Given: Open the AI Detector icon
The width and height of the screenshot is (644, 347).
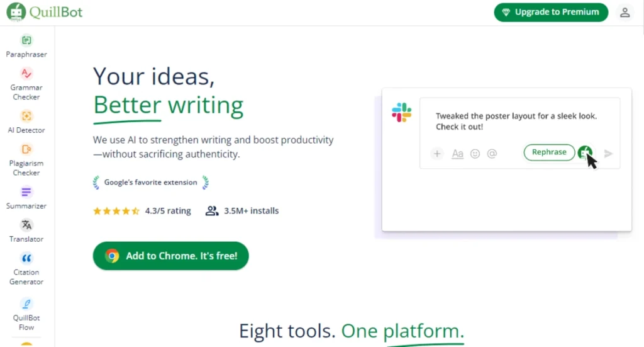Looking at the screenshot, I should [26, 116].
